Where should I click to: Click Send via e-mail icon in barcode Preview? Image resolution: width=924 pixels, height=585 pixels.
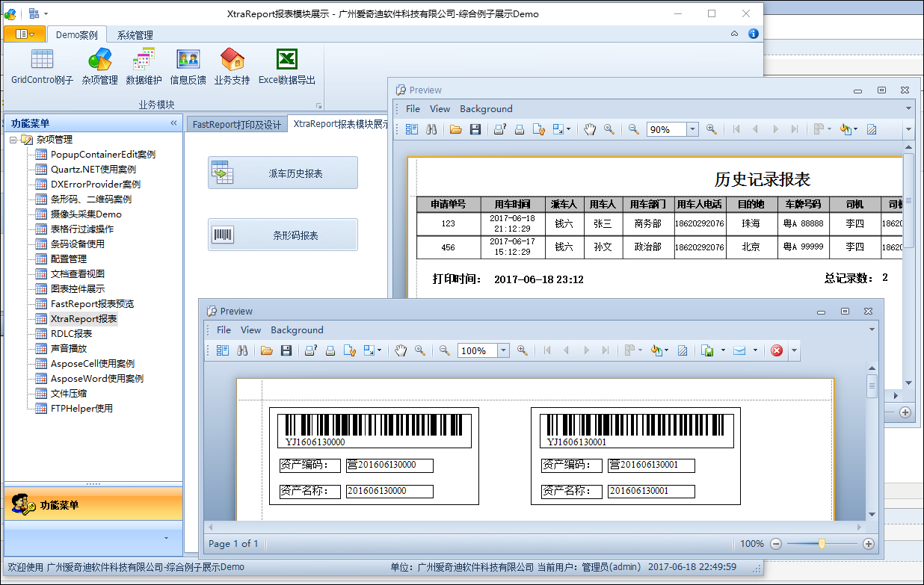pyautogui.click(x=739, y=350)
